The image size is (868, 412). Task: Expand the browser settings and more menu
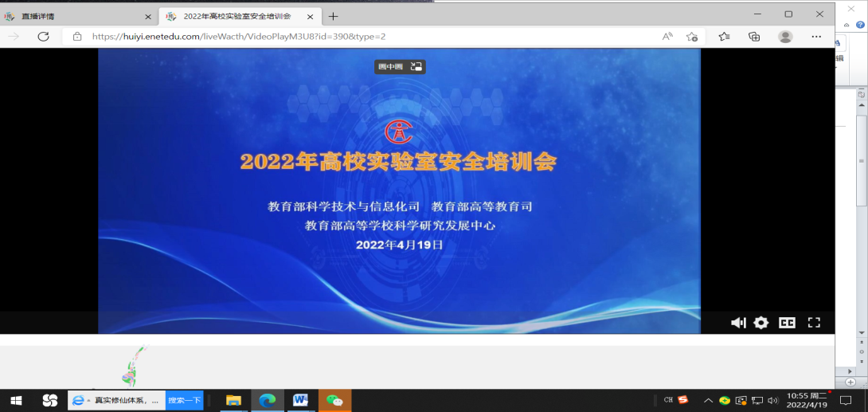816,37
